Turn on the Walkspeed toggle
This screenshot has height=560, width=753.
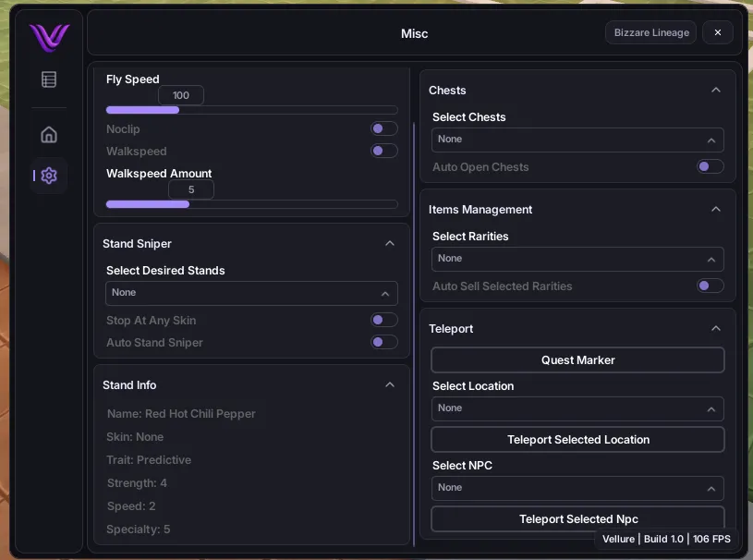383,152
